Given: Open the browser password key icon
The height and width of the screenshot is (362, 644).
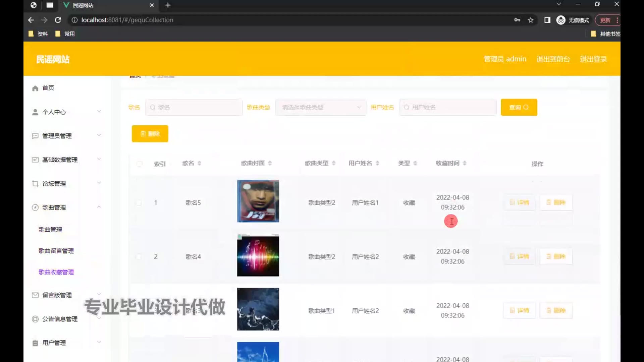Looking at the screenshot, I should coord(517,20).
